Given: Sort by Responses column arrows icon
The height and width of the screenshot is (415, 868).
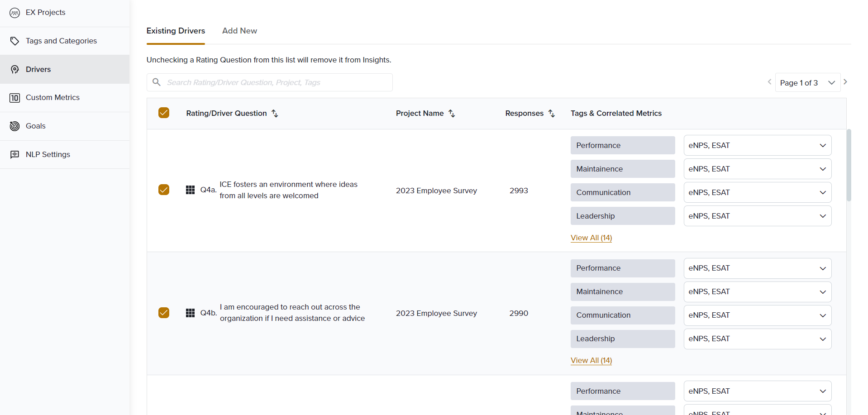Looking at the screenshot, I should coord(551,114).
